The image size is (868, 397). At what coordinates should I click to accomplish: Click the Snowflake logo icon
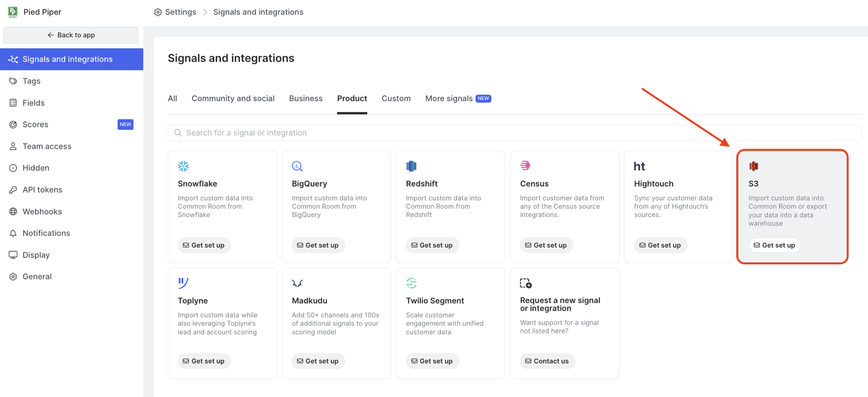pos(184,166)
